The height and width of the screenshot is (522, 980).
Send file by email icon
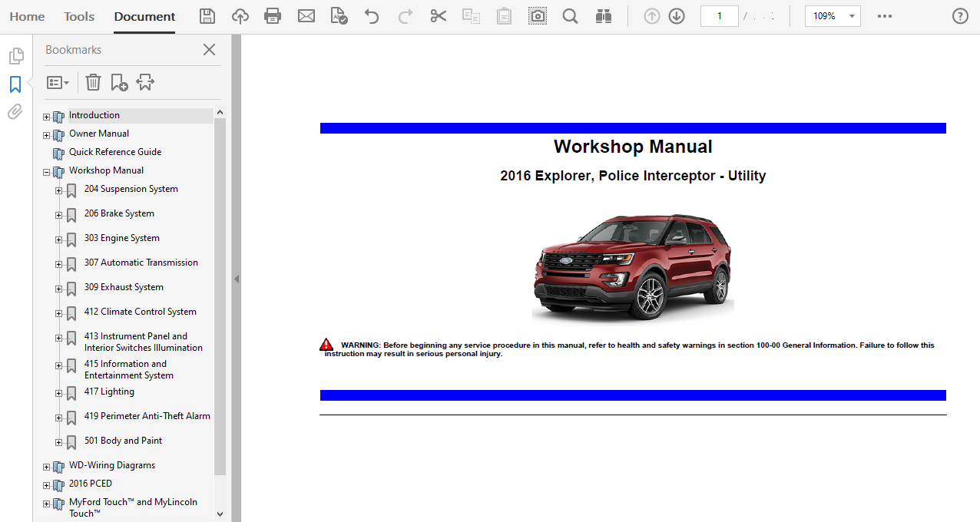pyautogui.click(x=306, y=16)
